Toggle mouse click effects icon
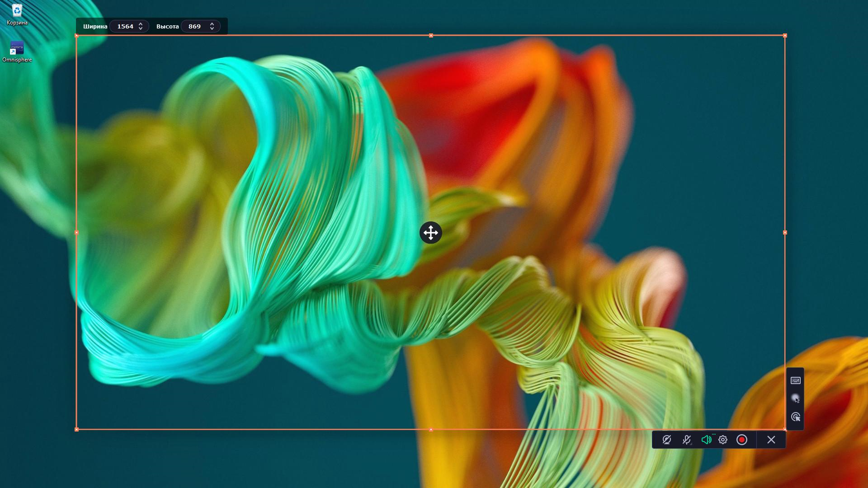The width and height of the screenshot is (868, 488). coord(796,417)
